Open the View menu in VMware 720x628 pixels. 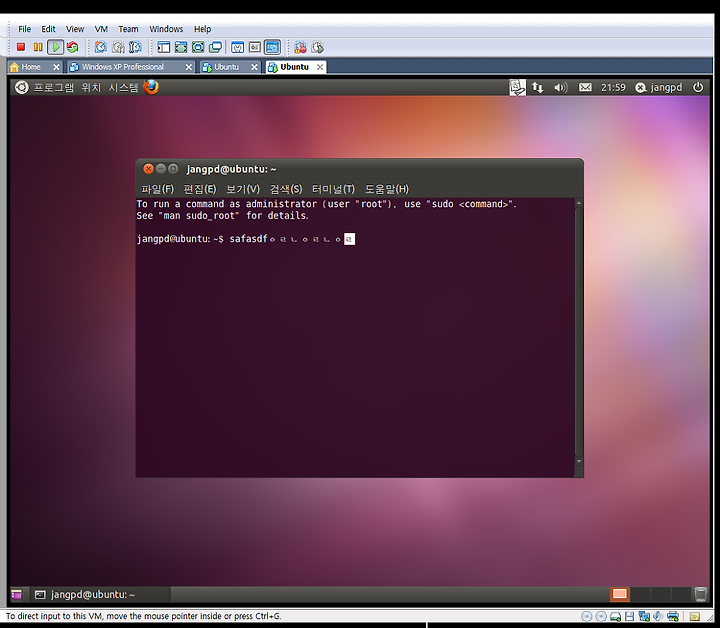tap(75, 29)
